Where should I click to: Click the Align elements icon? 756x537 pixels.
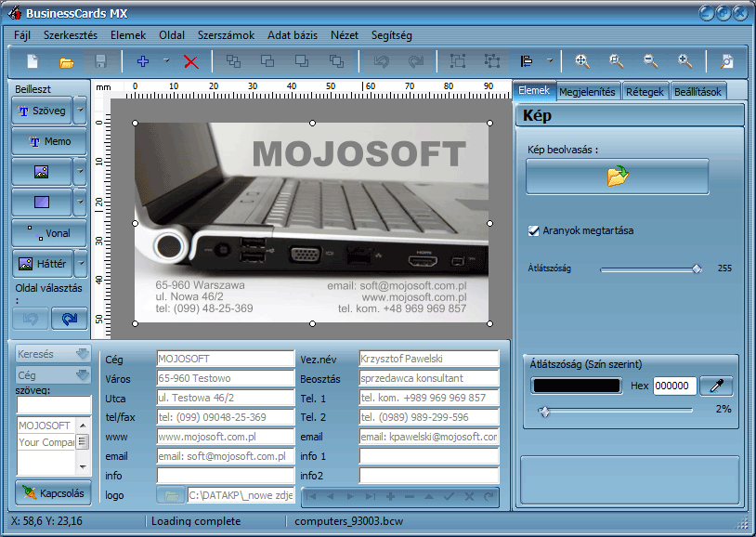(527, 61)
